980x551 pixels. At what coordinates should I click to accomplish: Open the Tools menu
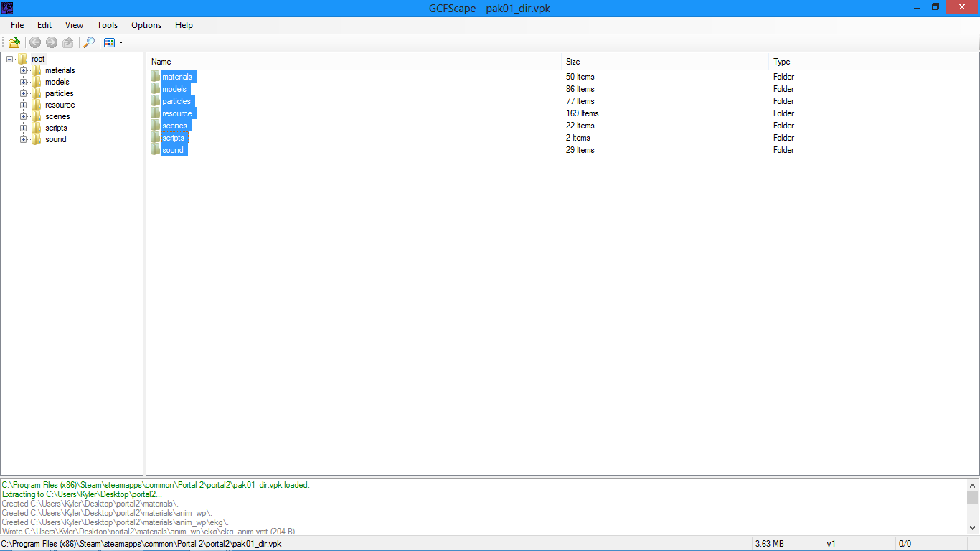tap(108, 25)
